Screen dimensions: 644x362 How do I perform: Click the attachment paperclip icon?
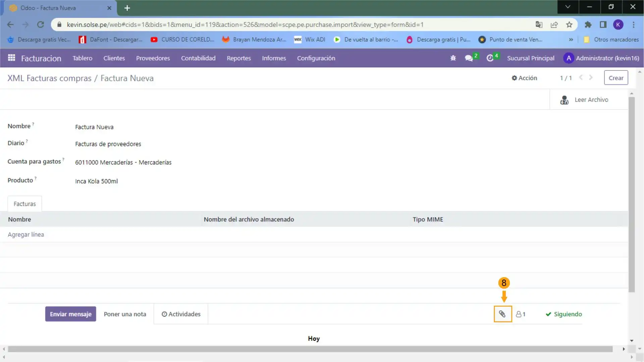[502, 314]
